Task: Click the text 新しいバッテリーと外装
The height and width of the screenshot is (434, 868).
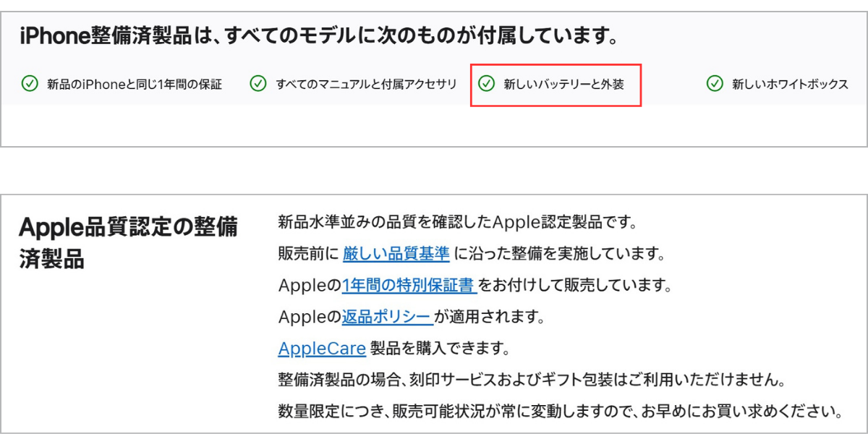Action: tap(564, 85)
